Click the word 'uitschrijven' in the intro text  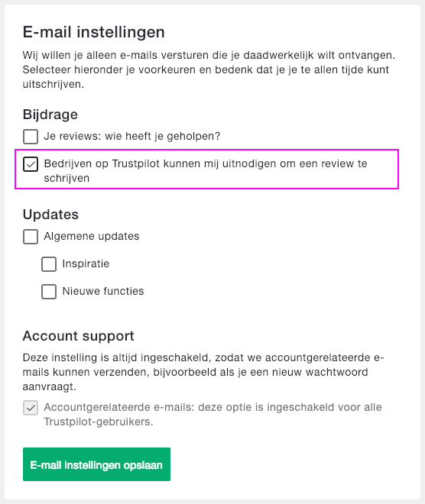coord(52,84)
